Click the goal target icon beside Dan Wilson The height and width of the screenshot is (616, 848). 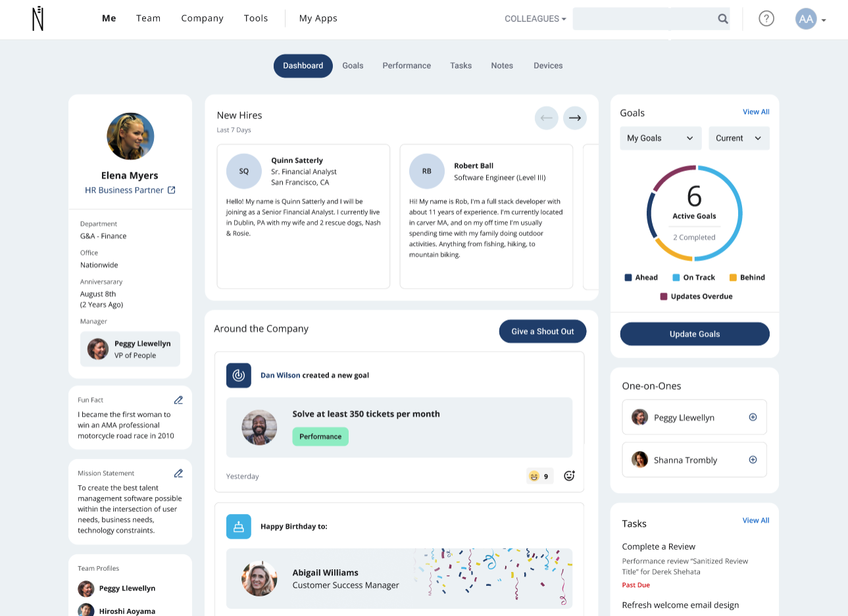click(239, 375)
